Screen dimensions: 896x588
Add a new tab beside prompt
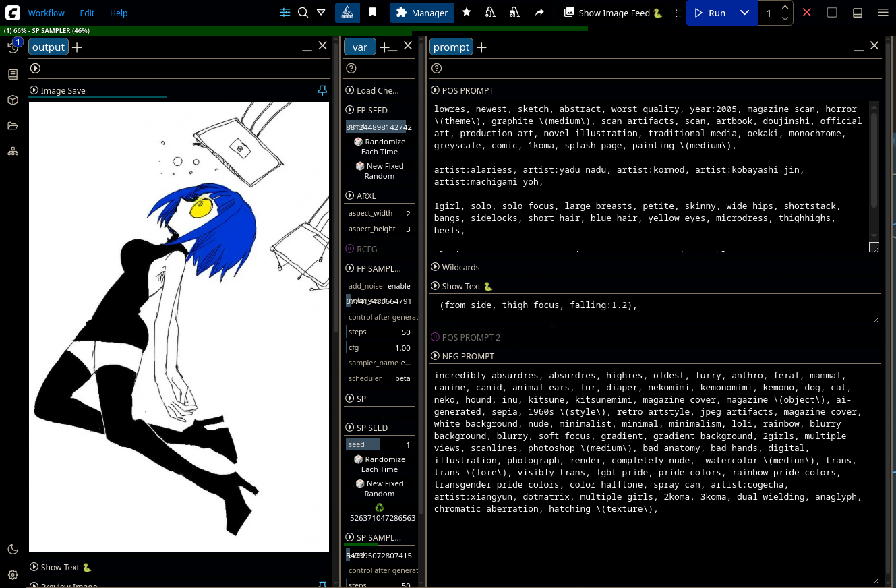click(481, 47)
